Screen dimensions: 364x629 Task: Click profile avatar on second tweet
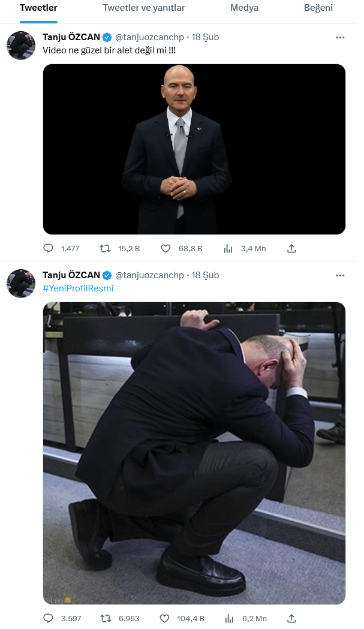[x=21, y=284]
